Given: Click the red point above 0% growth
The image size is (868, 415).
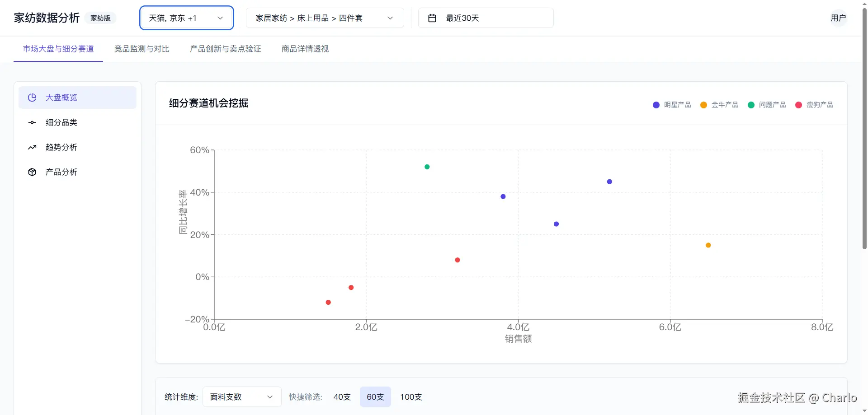Looking at the screenshot, I should (x=458, y=260).
